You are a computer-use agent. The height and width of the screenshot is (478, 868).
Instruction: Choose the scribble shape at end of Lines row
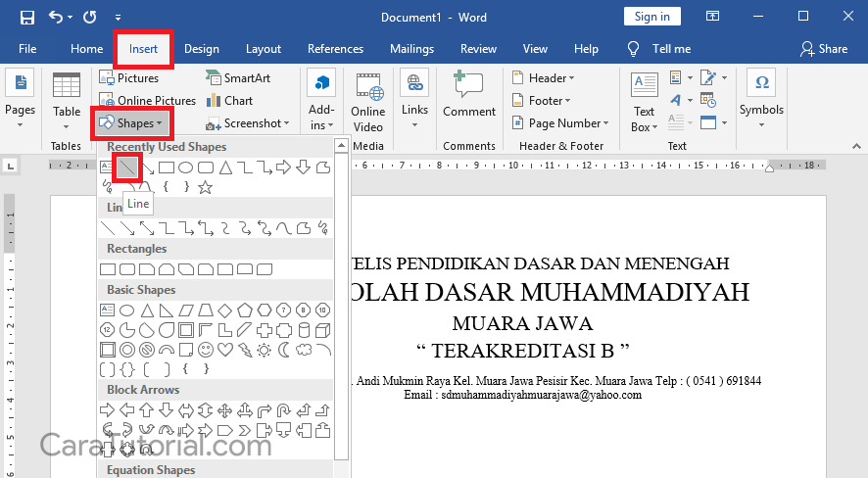click(x=323, y=228)
